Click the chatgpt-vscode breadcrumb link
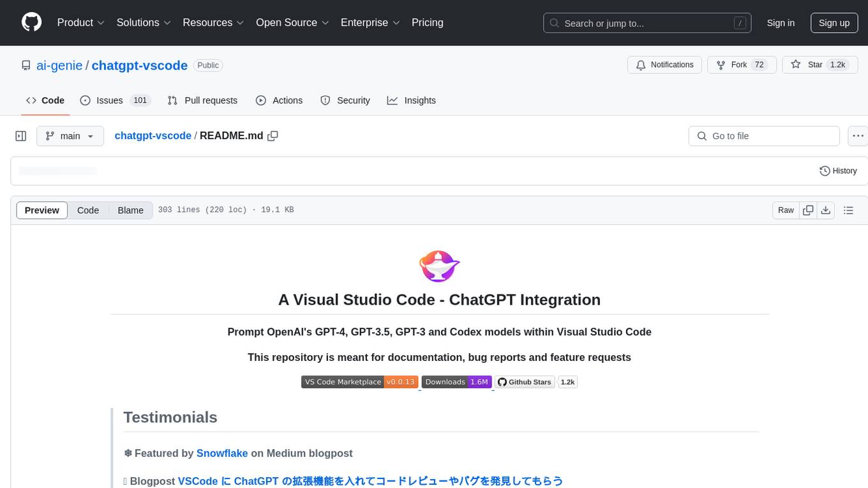 [x=153, y=135]
